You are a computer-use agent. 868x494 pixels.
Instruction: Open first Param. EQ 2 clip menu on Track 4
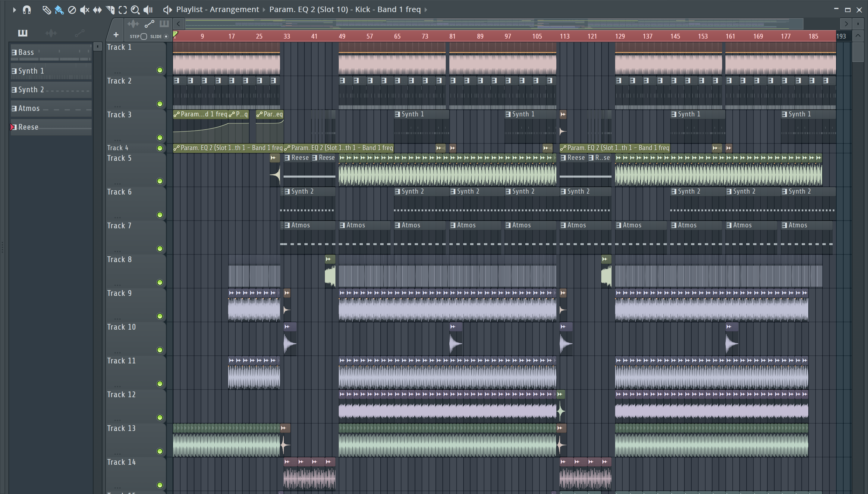[176, 148]
